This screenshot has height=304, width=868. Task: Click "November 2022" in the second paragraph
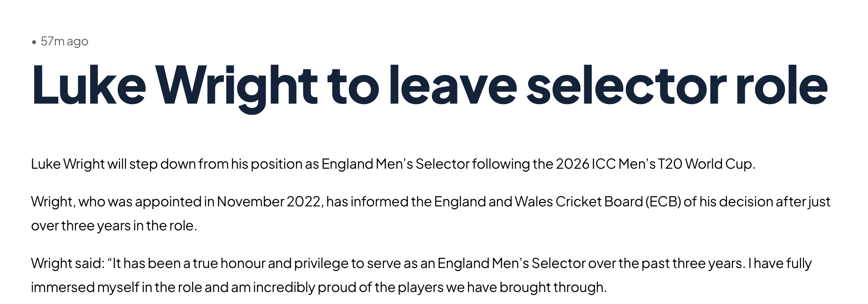coord(270,202)
